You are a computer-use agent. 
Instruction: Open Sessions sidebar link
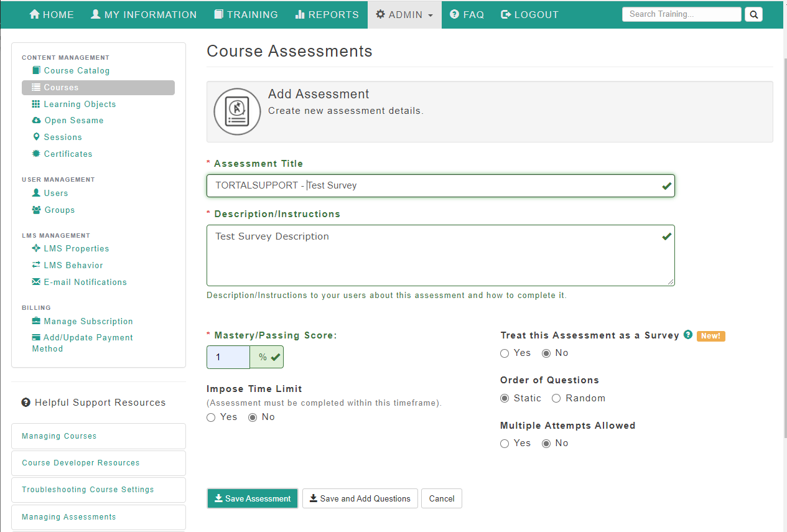[x=63, y=137]
